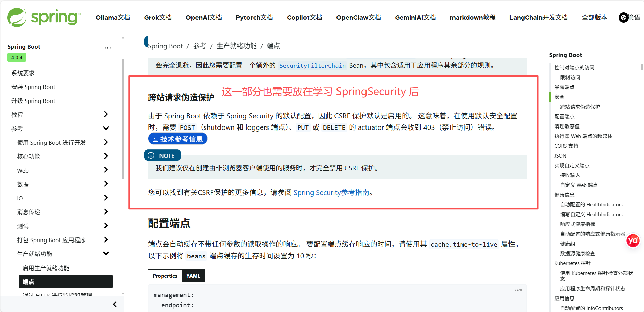
Task: Click the 技术参考信息 button
Action: pos(178,139)
